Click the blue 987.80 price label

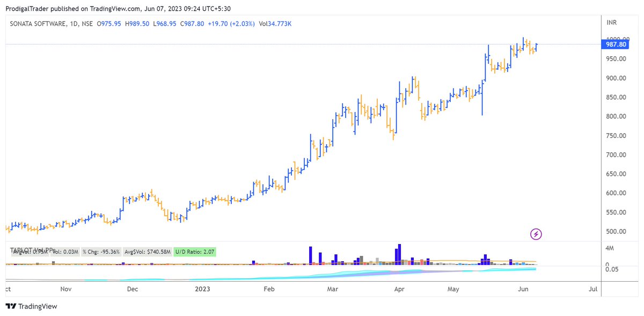(x=616, y=45)
